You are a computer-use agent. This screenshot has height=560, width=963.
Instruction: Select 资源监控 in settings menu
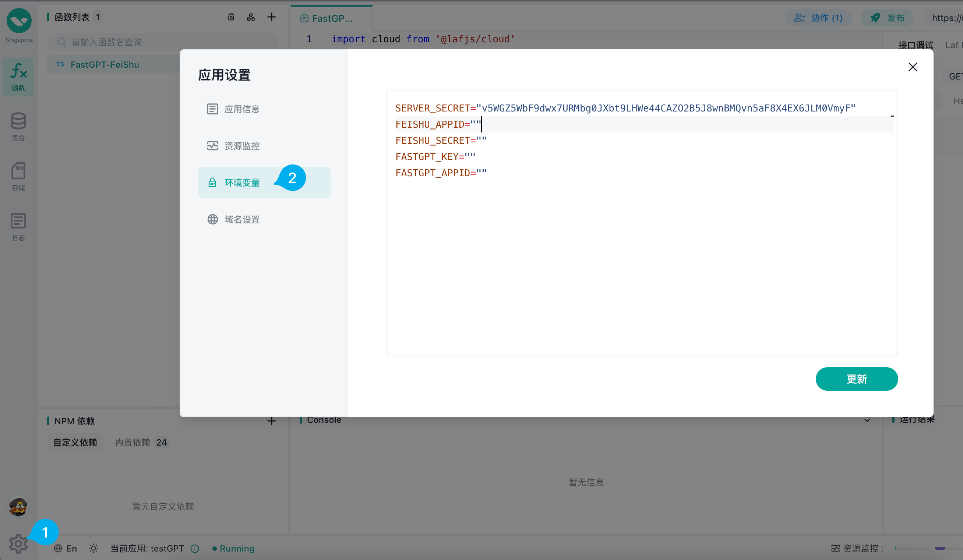click(242, 146)
